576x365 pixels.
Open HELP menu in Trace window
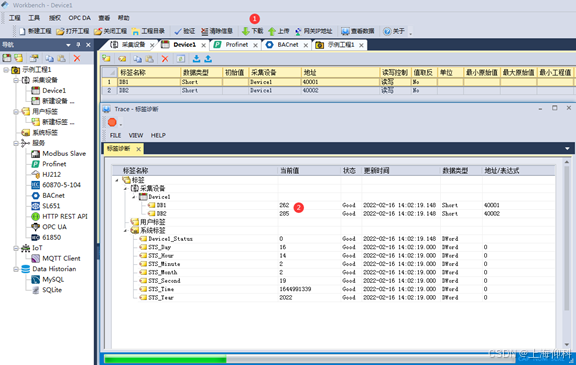[x=158, y=135]
